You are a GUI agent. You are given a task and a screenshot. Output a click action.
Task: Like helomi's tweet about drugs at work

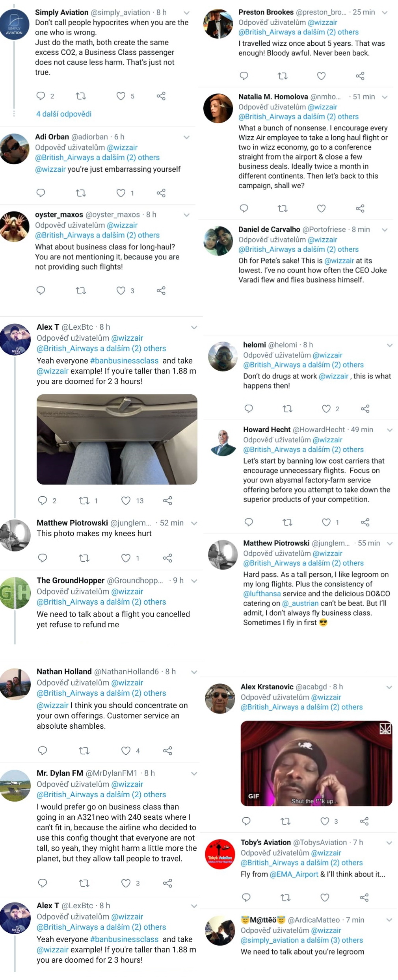(326, 408)
